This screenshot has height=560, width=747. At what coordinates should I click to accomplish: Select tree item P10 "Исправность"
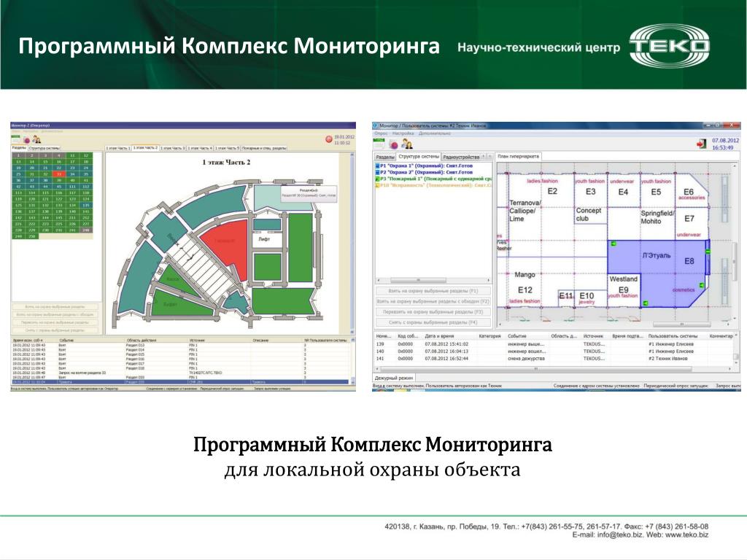433,184
